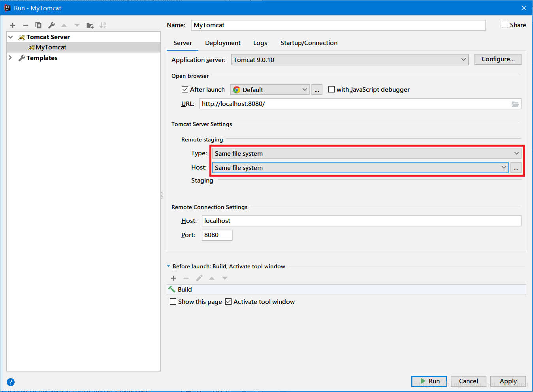Click the Configure... button

point(498,59)
